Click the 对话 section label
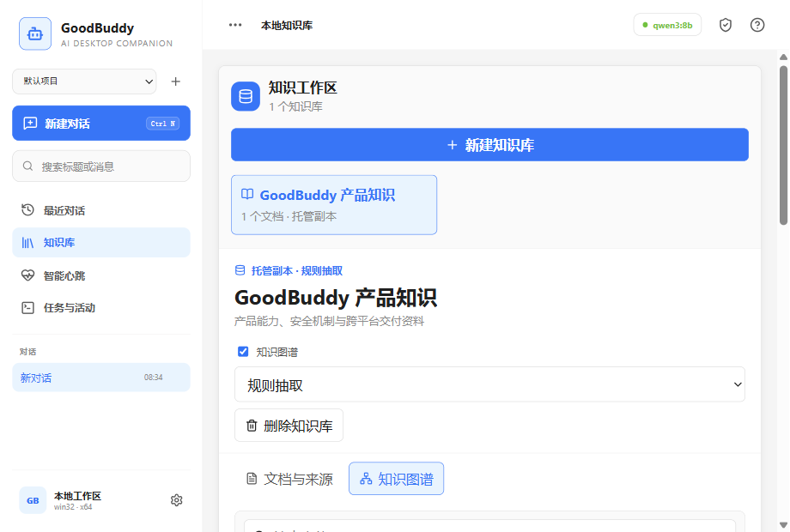The width and height of the screenshot is (790, 532). (x=27, y=352)
